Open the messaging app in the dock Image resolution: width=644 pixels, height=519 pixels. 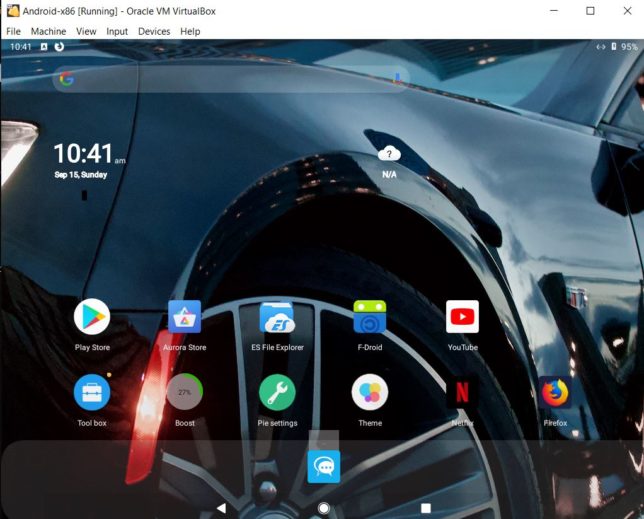pyautogui.click(x=324, y=467)
